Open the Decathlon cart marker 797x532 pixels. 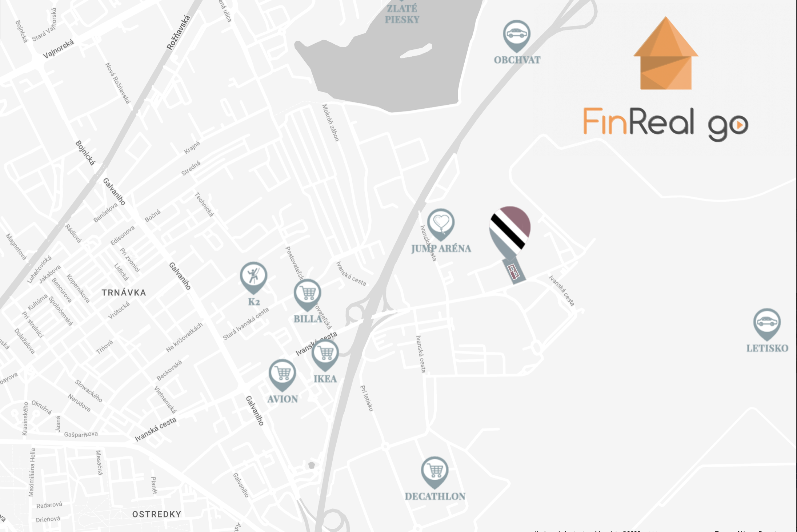tap(434, 472)
